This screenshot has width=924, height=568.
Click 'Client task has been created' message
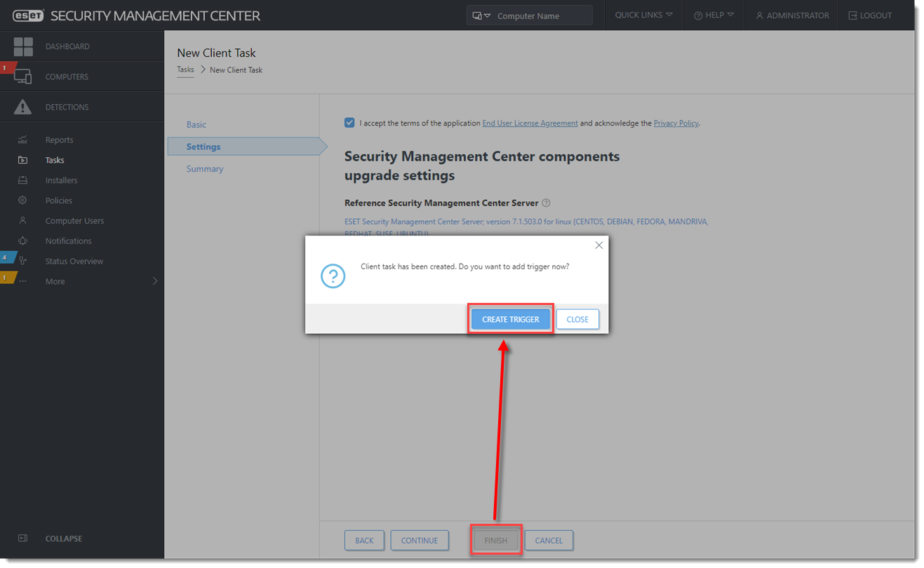click(465, 267)
